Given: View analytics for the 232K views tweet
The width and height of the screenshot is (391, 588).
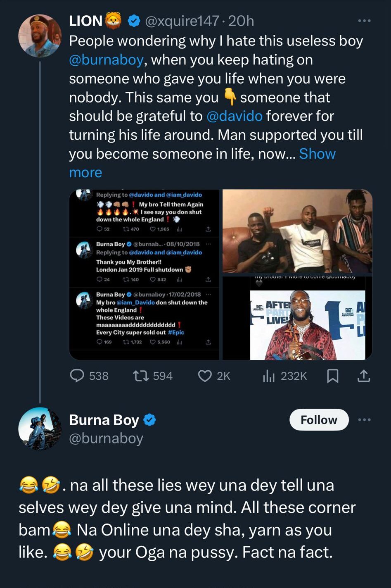Looking at the screenshot, I should click(x=269, y=376).
